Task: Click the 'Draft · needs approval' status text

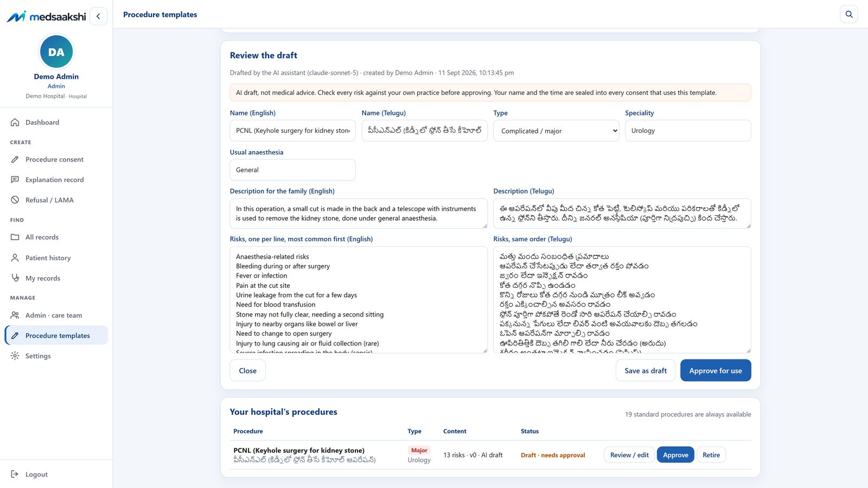Action: [553, 455]
